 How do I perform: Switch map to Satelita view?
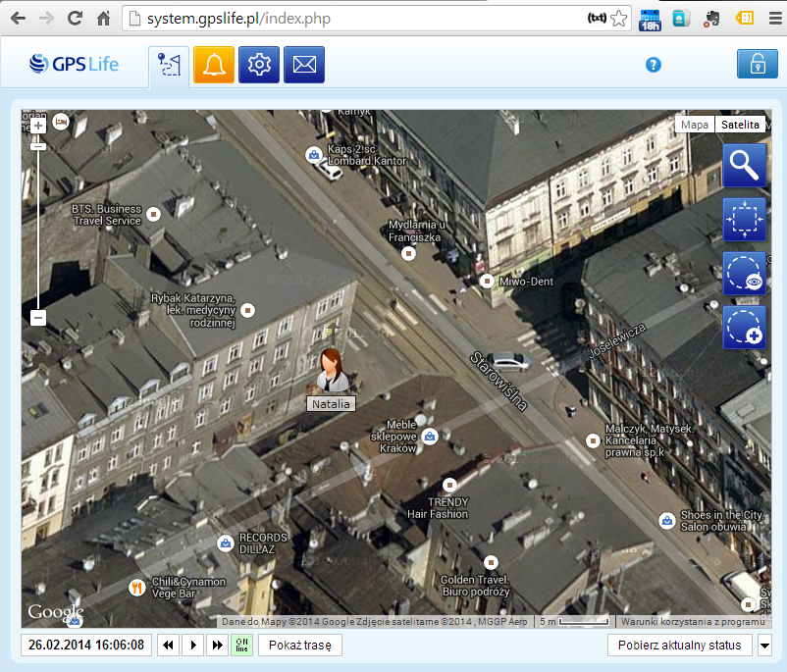point(739,125)
